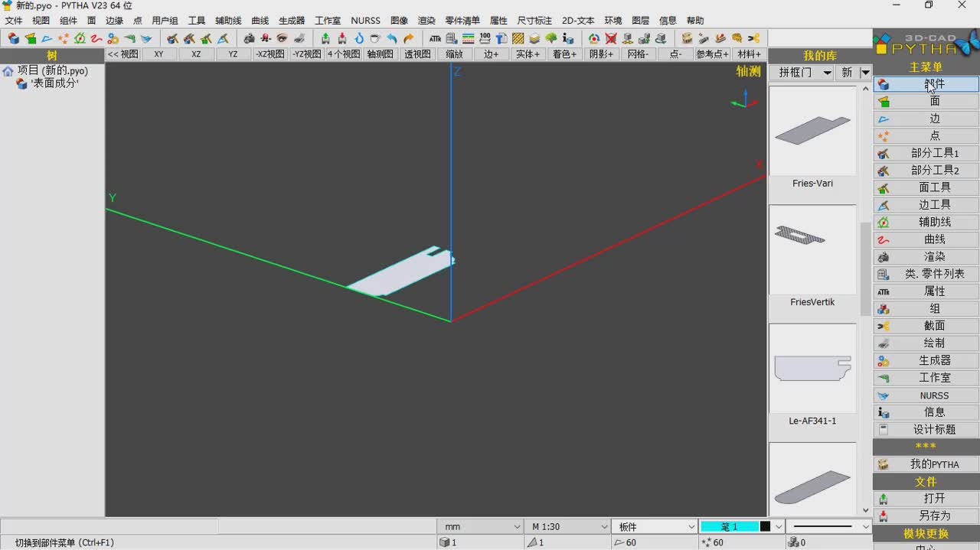Screen dimensions: 980x550
Task: Click the green tree environment icon
Action: tap(551, 38)
